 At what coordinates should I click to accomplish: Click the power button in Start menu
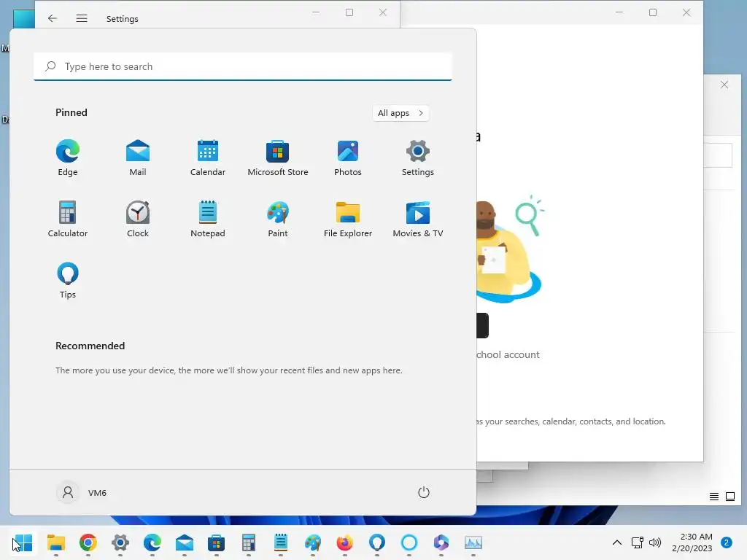(x=424, y=492)
